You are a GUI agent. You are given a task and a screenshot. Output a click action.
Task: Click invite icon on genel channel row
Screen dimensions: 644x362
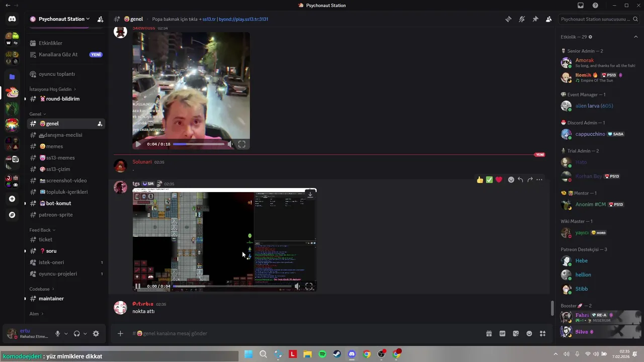pos(100,124)
